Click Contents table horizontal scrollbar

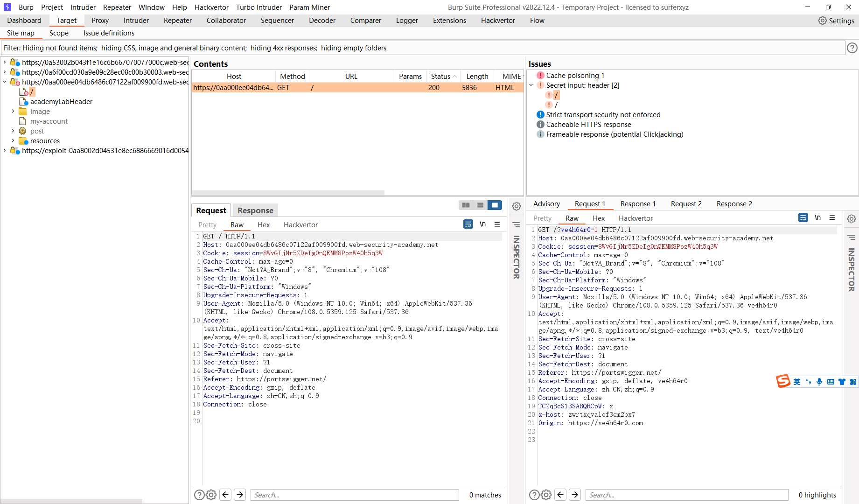point(288,193)
